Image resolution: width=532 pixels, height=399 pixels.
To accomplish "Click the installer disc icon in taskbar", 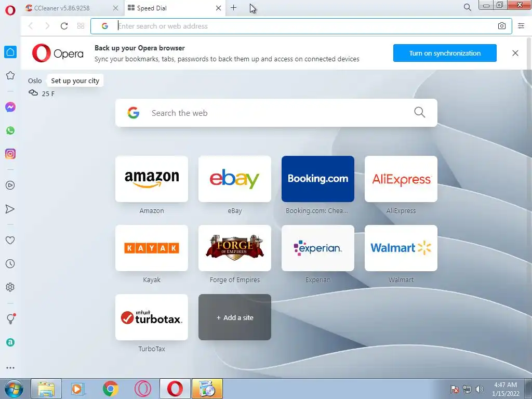I will [x=207, y=389].
